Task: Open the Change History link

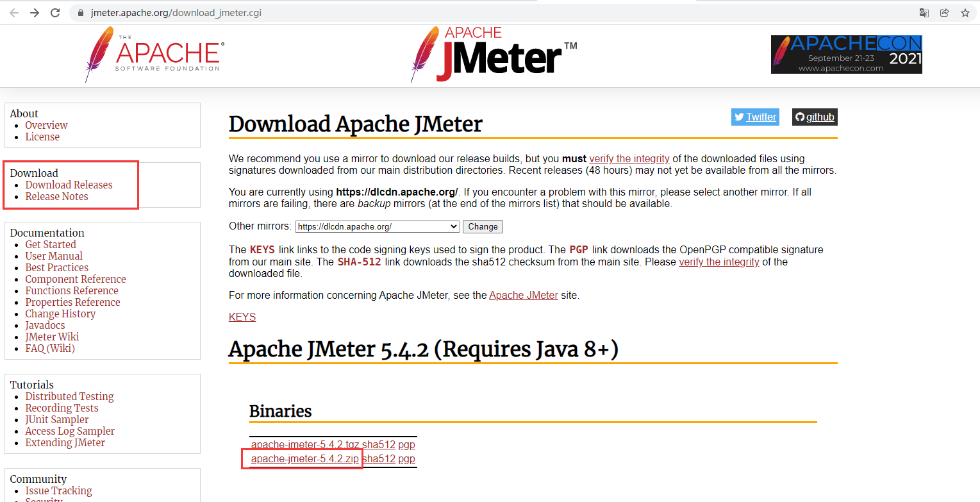Action: coord(60,314)
